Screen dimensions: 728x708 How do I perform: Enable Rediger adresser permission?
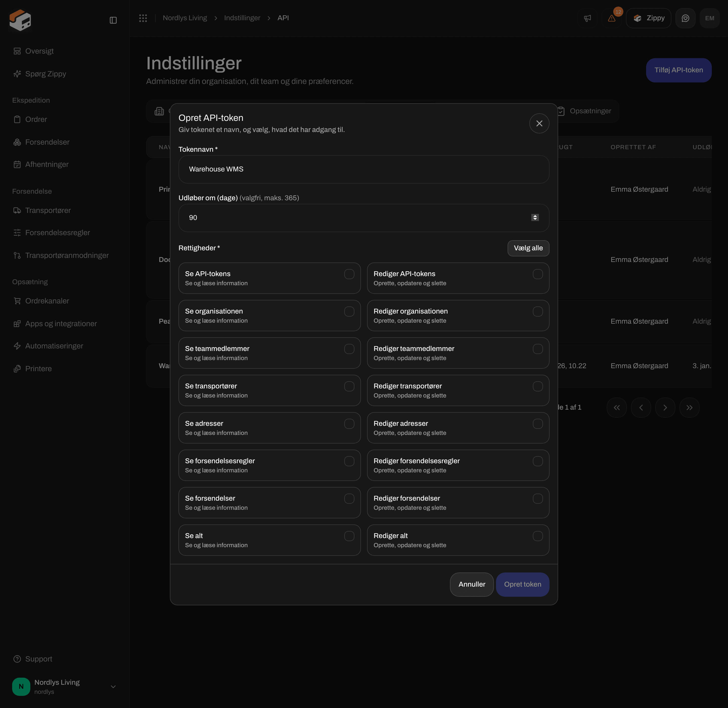click(x=538, y=424)
